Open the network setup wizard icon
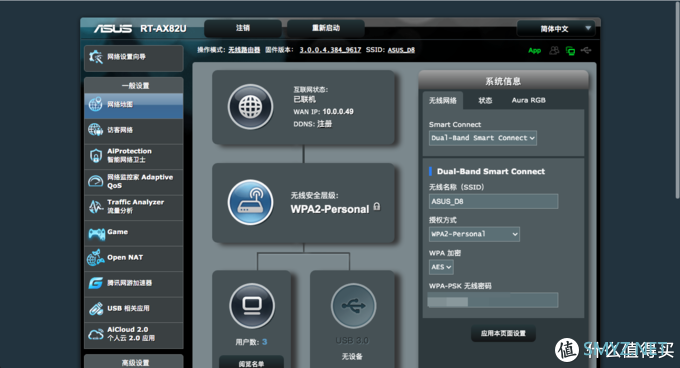 [95, 57]
